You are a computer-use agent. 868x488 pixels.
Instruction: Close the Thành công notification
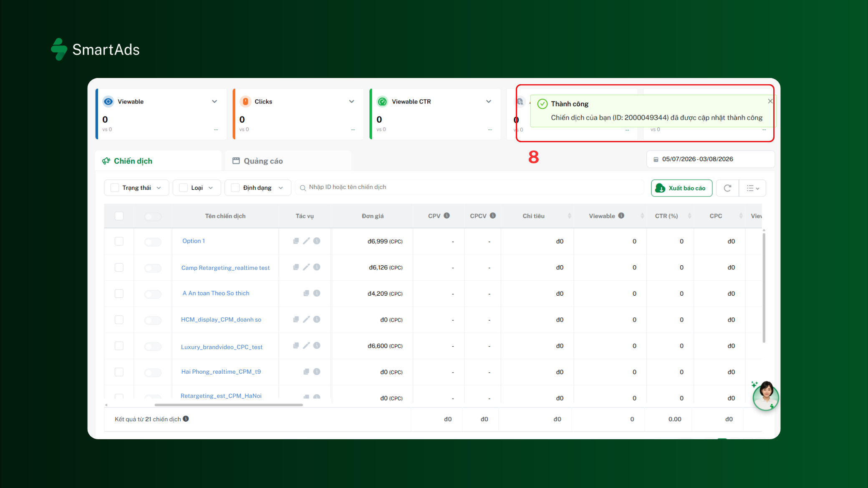tap(770, 101)
